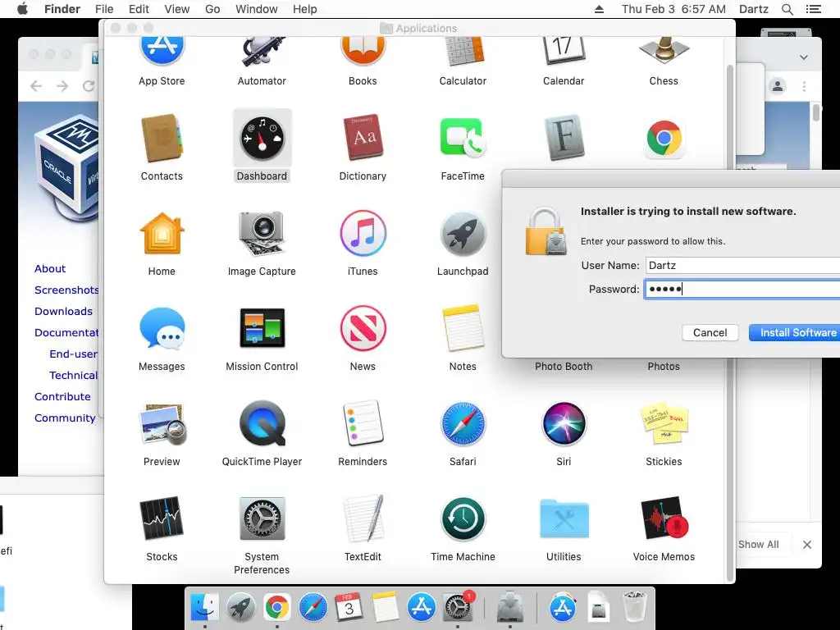
Task: Click the Chrome profile avatar icon
Action: [778, 85]
